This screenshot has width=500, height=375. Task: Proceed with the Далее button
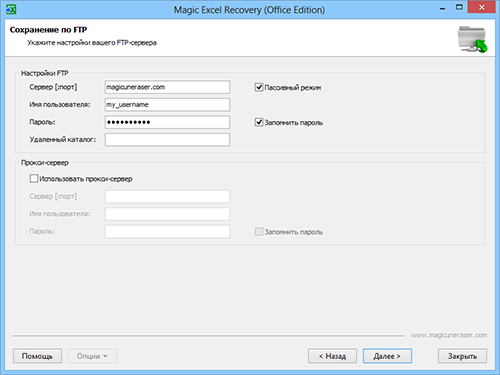[387, 356]
